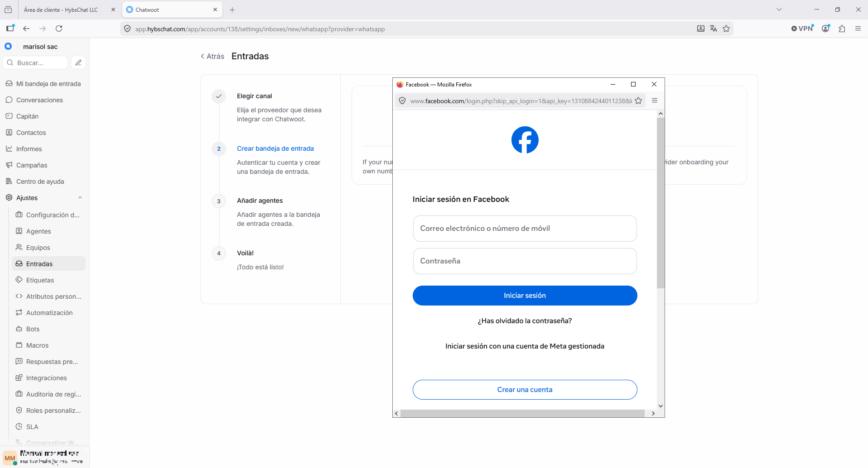
Task: Bookmark Facebook popup page with star icon
Action: pos(638,100)
